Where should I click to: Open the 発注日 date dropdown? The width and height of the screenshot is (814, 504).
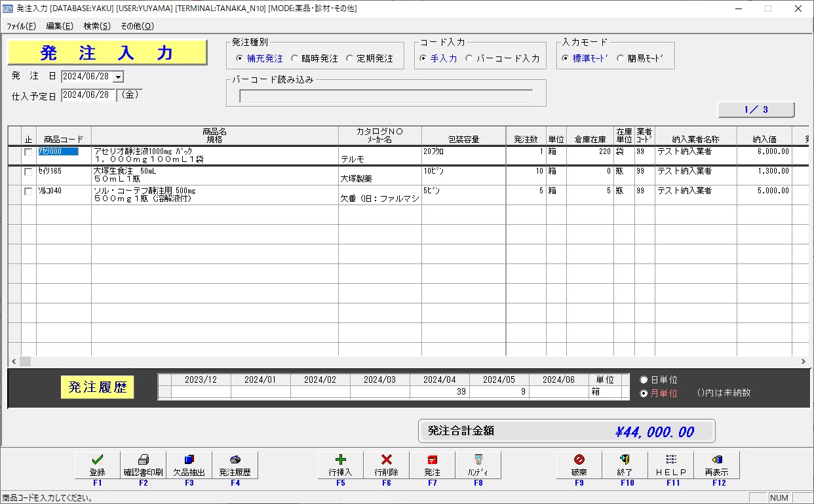pos(118,77)
